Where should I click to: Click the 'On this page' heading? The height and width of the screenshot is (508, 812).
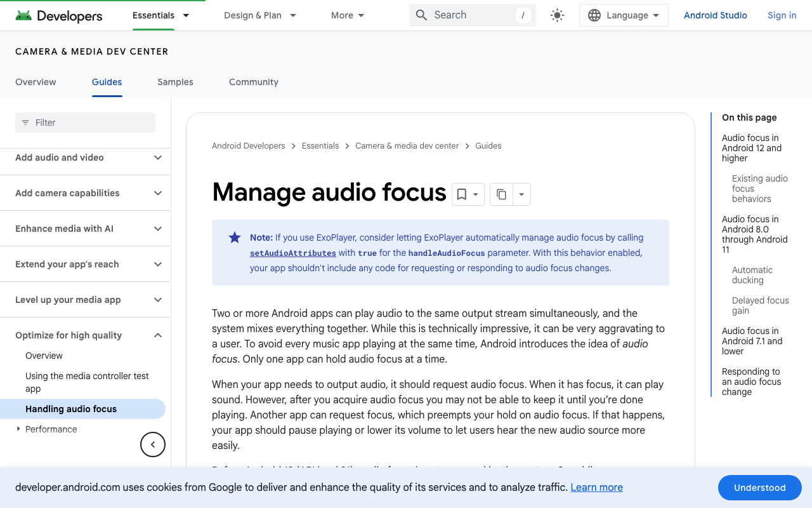(749, 117)
